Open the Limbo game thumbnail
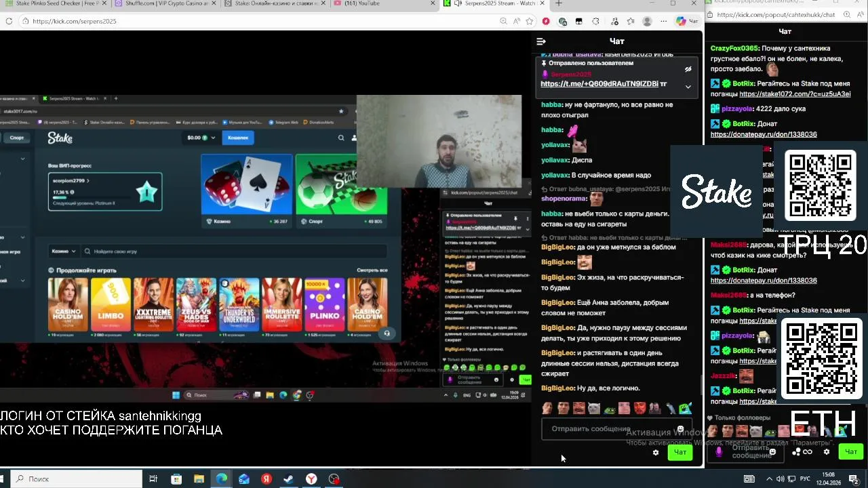The width and height of the screenshot is (868, 488). [111, 304]
